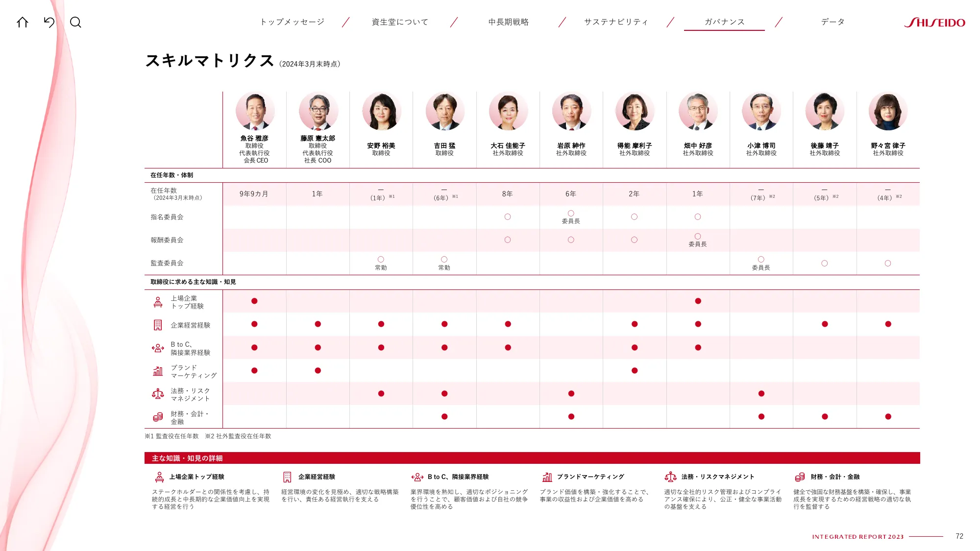Expand the 主な知識・知見の詳細 banner
Viewport: 980px width, 551px height.
(x=189, y=458)
